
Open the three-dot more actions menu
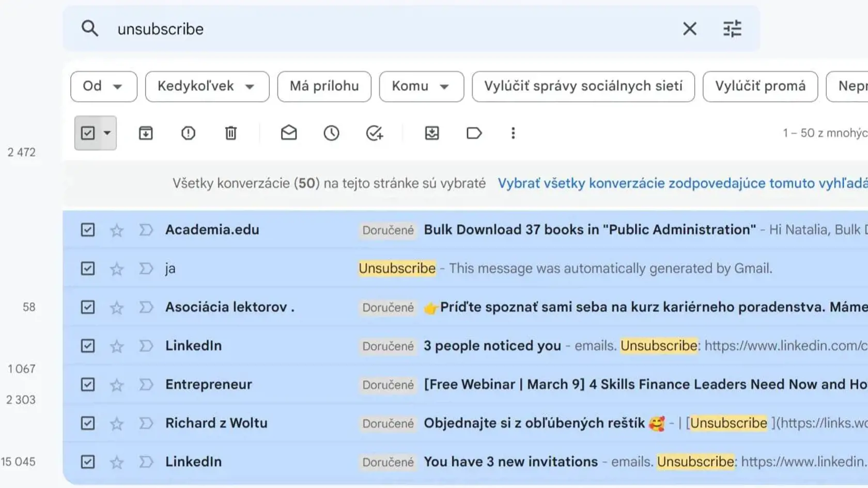pos(513,133)
